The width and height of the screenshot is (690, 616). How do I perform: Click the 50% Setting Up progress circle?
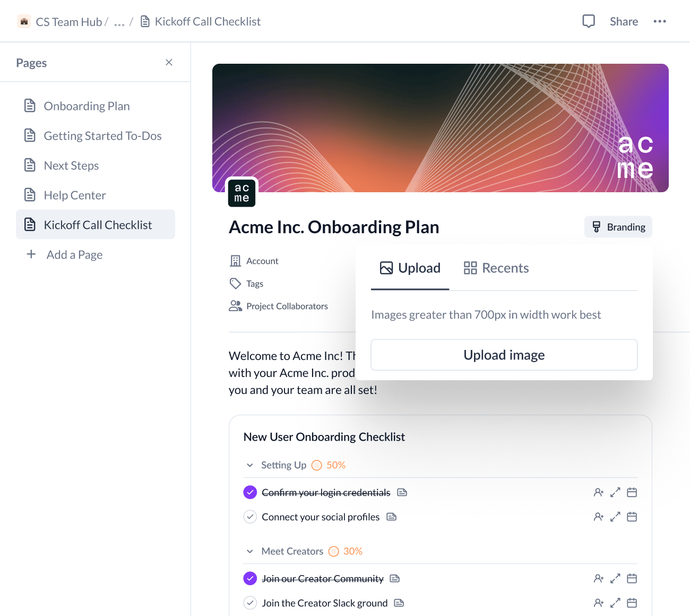pos(317,465)
